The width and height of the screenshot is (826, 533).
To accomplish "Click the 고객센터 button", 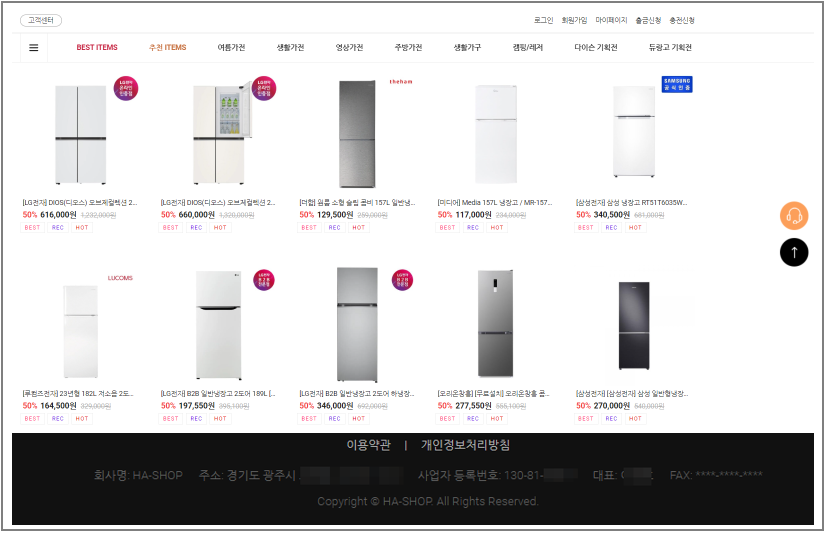I will tap(41, 21).
